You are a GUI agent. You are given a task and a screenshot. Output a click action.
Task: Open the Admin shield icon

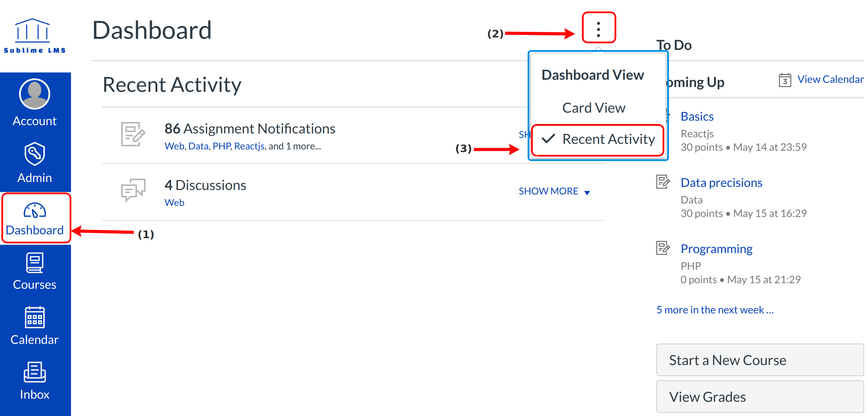pyautogui.click(x=35, y=154)
